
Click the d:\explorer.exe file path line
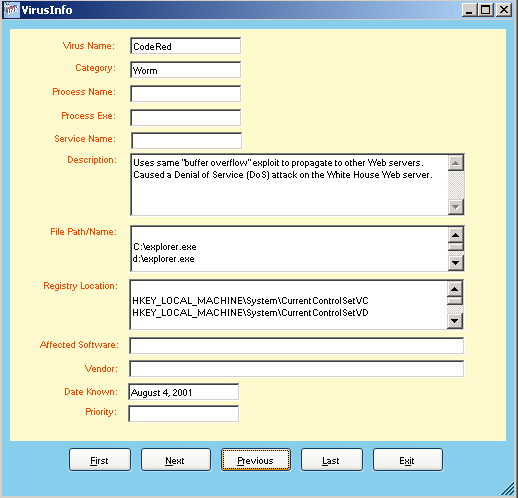[163, 259]
